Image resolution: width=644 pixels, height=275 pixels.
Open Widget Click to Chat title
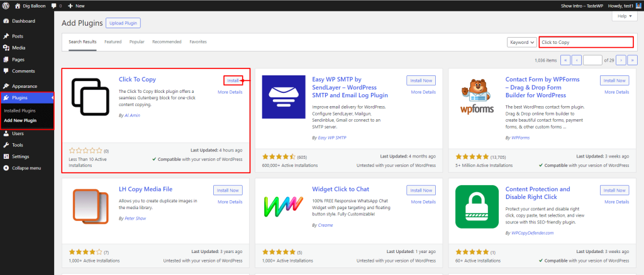340,190
